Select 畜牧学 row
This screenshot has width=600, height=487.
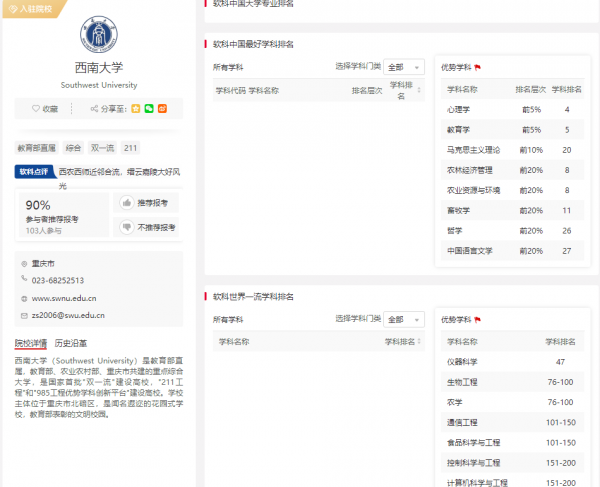512,210
